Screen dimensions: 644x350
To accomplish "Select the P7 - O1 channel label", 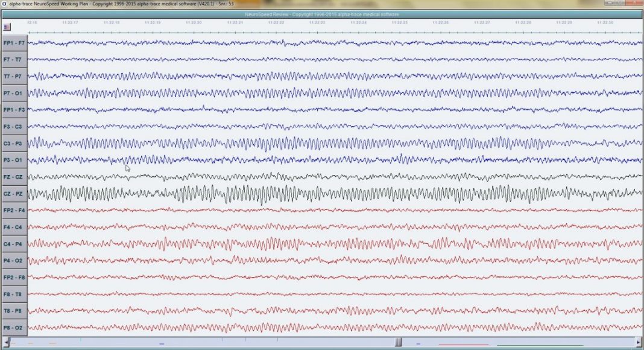I will tap(14, 94).
